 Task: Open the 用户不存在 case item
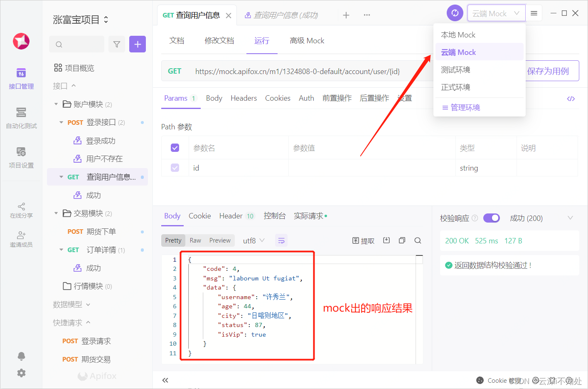click(104, 159)
